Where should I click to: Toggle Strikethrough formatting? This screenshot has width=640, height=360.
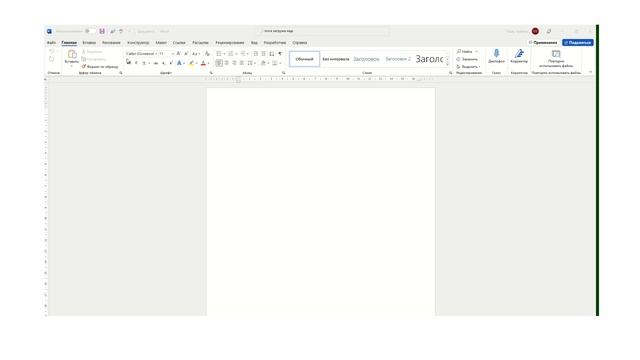click(x=156, y=63)
